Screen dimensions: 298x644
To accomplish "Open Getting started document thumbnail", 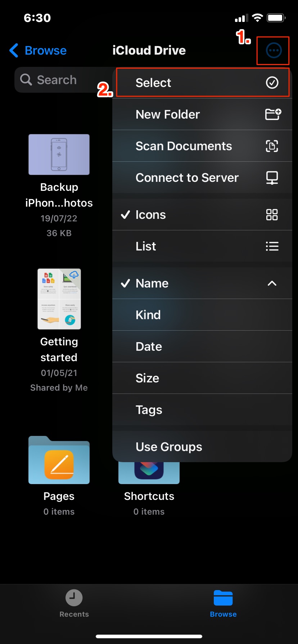I will [59, 299].
